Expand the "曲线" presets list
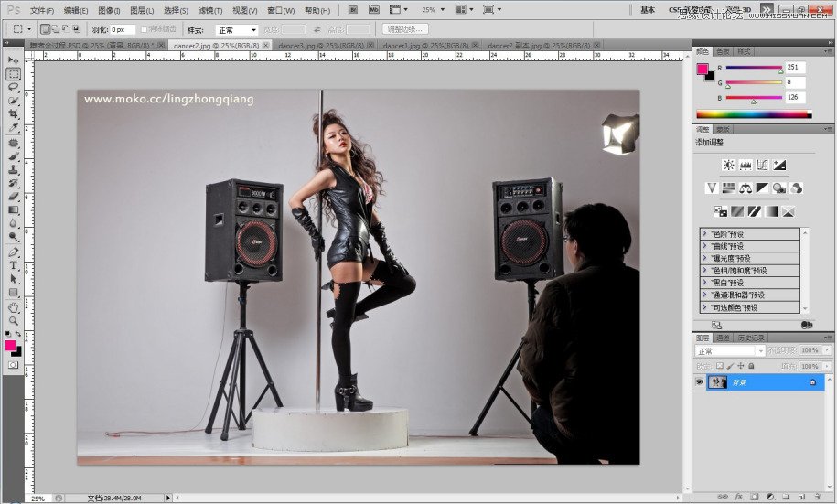The image size is (837, 504). (704, 246)
